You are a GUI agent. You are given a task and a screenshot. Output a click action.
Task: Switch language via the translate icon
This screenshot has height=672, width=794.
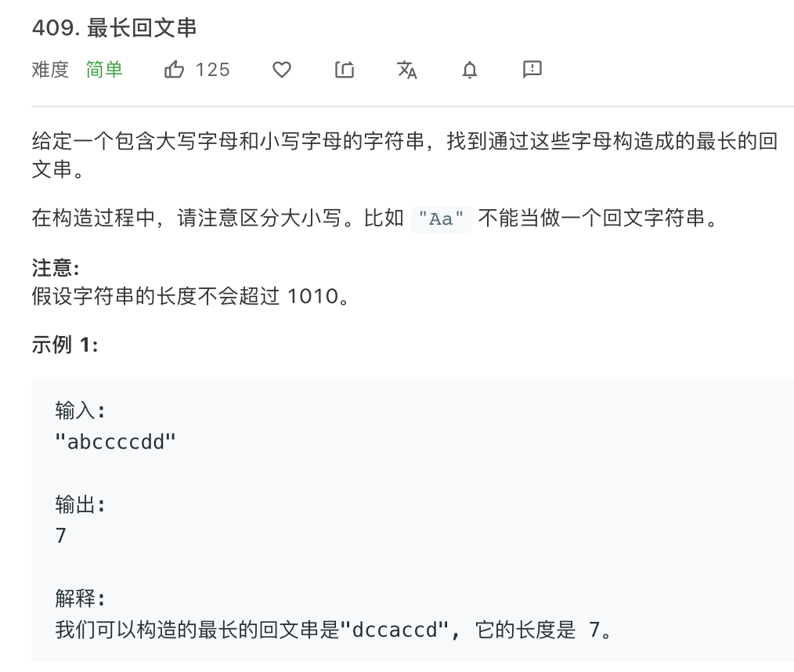click(406, 70)
